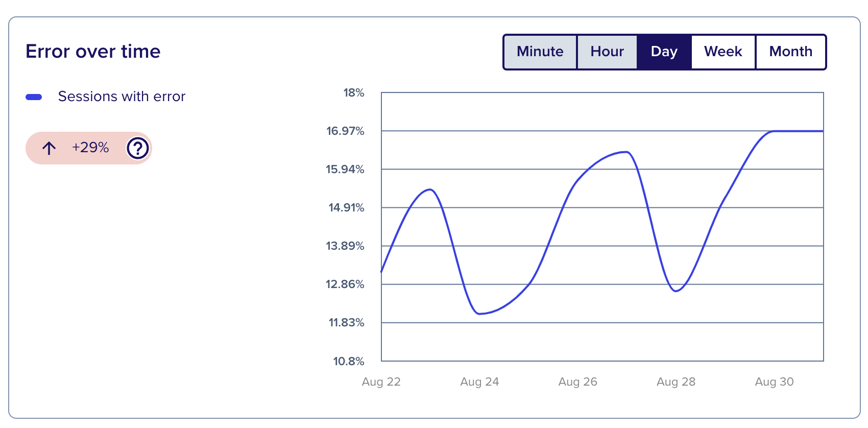
Task: Click the Aug 22 axis label
Action: tap(381, 382)
